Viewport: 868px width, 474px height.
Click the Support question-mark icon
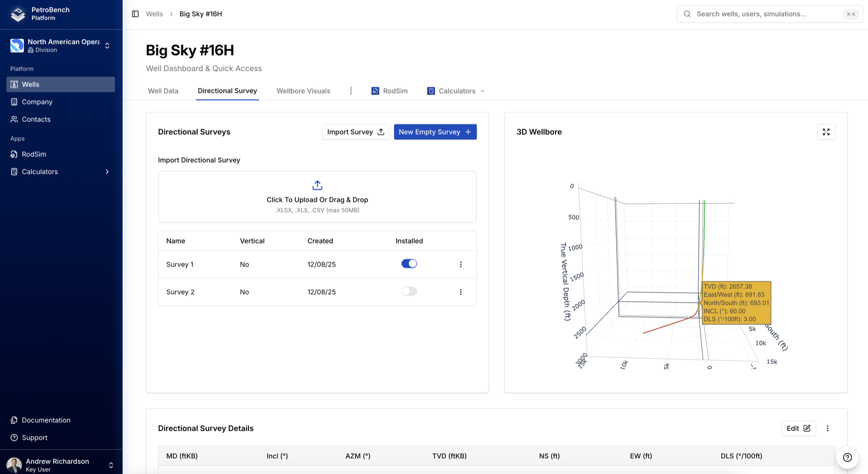pos(14,438)
